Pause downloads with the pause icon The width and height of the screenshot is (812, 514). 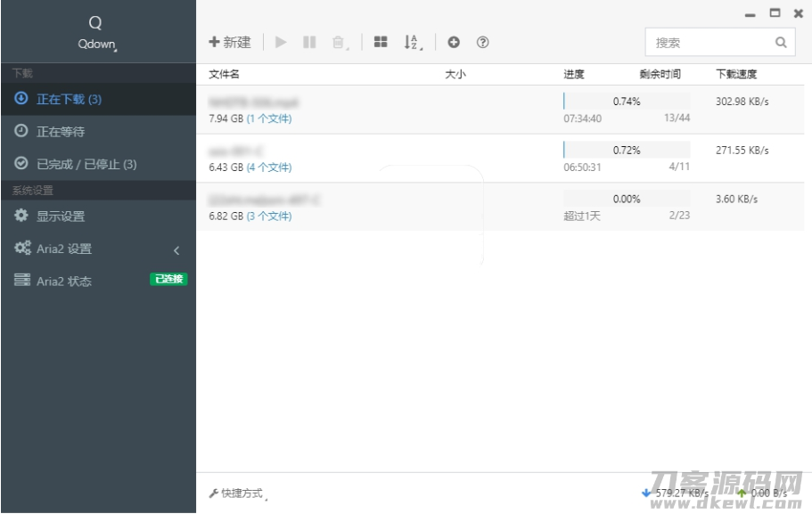coord(309,42)
